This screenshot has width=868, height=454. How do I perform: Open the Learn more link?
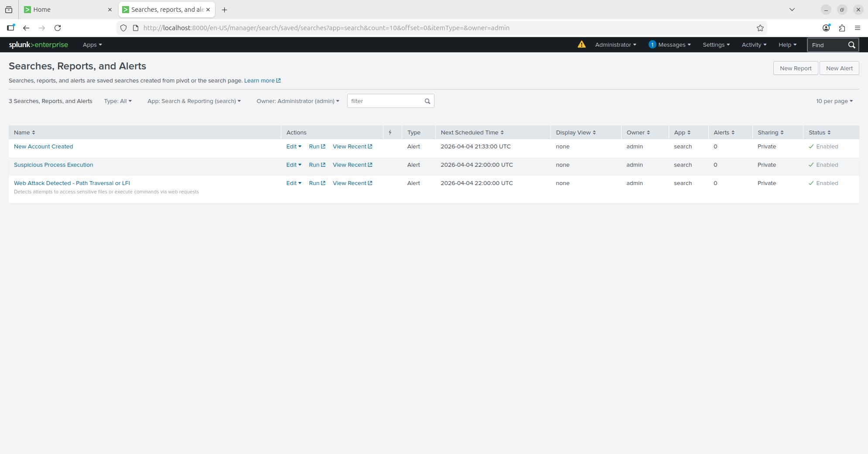pos(262,81)
